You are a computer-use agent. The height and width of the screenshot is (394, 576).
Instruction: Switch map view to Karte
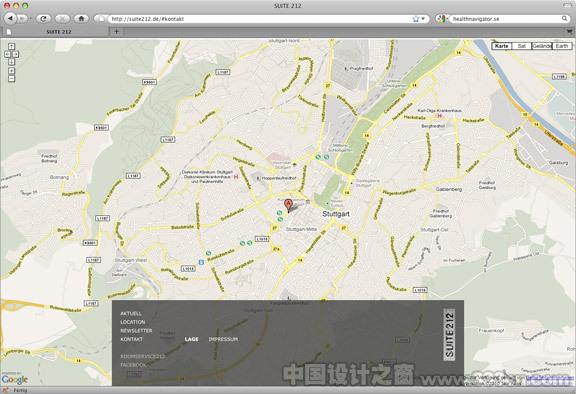(501, 46)
